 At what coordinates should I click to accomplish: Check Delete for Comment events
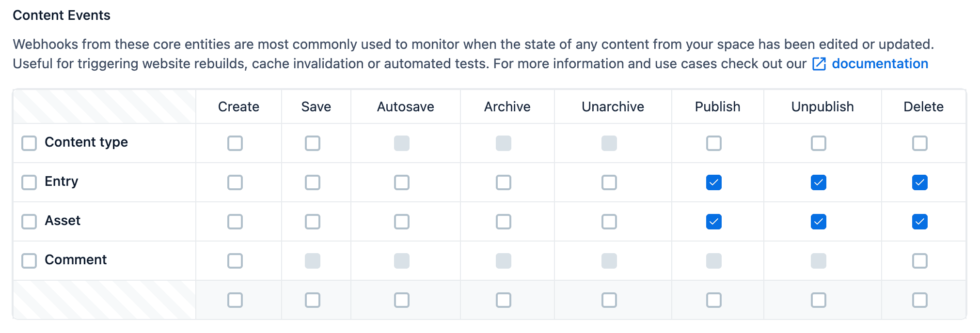[x=920, y=260]
